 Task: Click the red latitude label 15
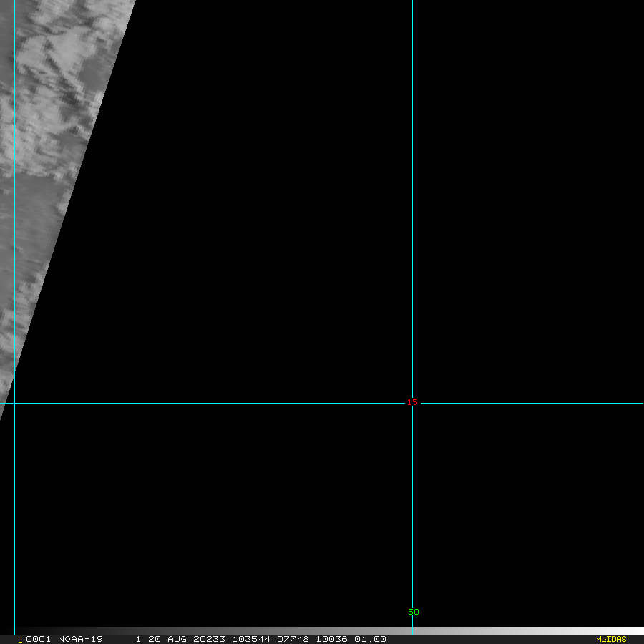click(x=412, y=402)
